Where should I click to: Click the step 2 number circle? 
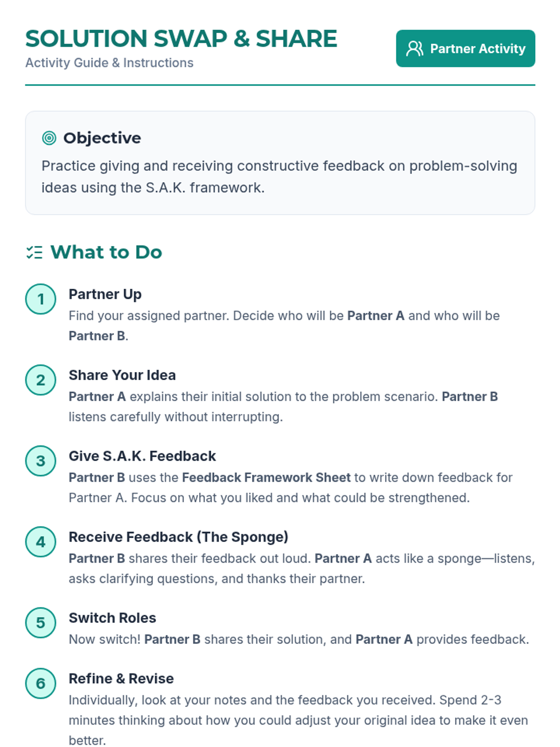point(41,380)
